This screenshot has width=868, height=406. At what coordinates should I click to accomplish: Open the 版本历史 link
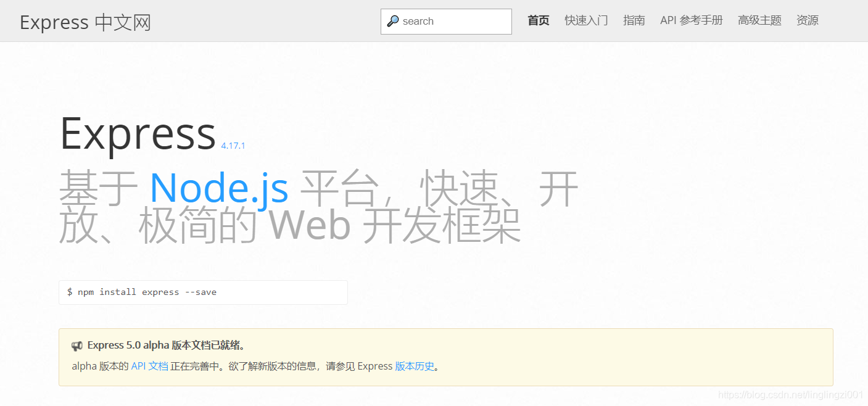pos(415,366)
